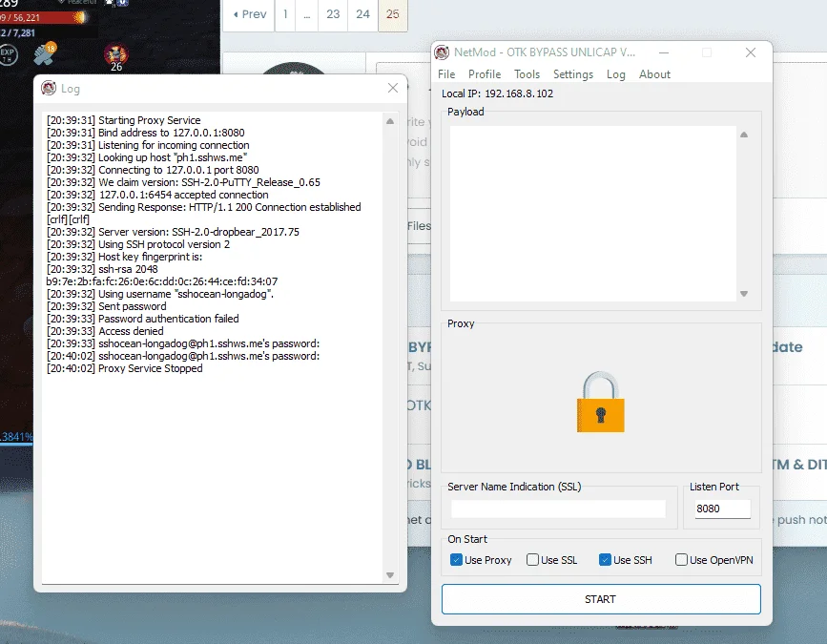This screenshot has height=644, width=827.
Task: Click the Log window title icon
Action: click(49, 88)
